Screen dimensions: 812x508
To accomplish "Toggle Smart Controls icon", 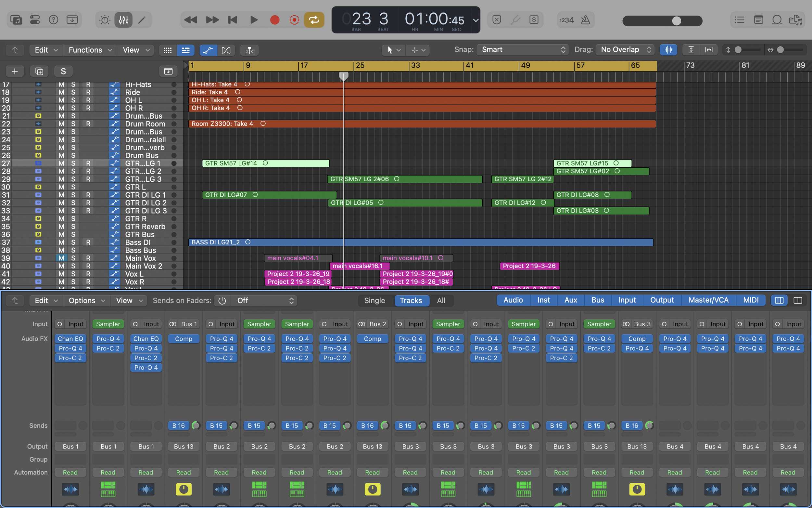I will point(105,20).
